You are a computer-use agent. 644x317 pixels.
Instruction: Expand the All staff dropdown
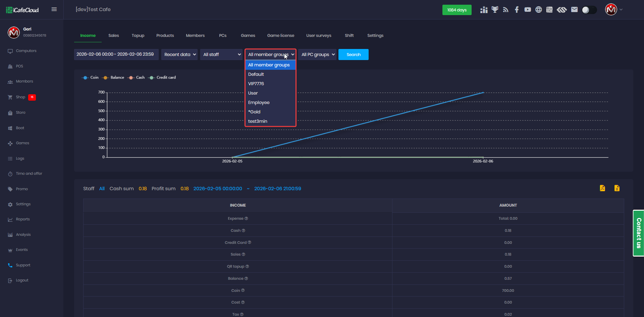click(x=221, y=55)
